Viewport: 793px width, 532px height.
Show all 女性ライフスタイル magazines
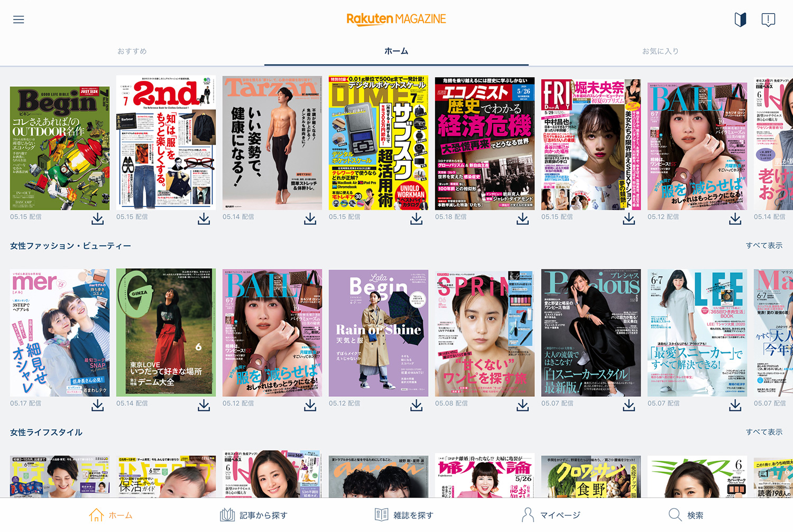pyautogui.click(x=764, y=432)
